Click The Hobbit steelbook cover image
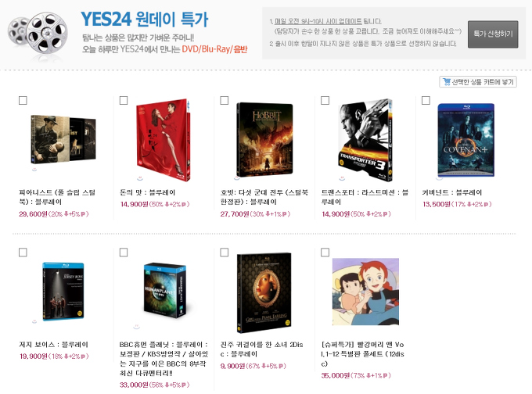The width and height of the screenshot is (532, 394). coord(264,140)
